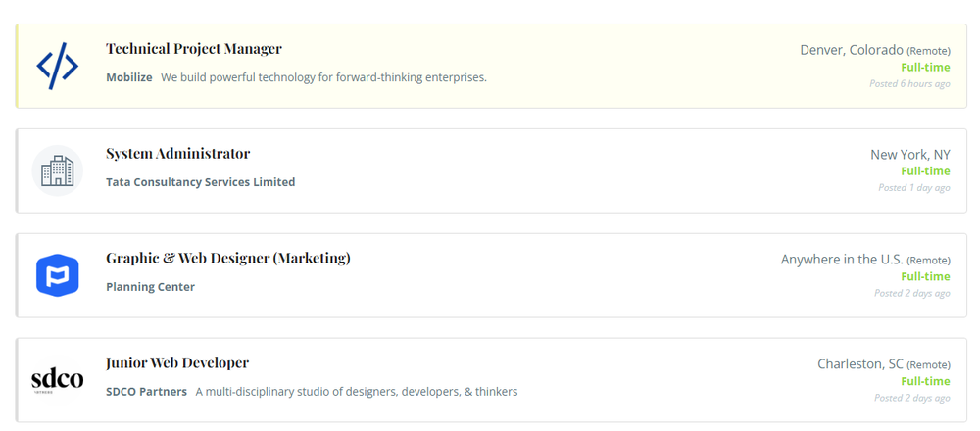This screenshot has height=431, width=980.
Task: Click the 'Posted 1 day ago' timestamp
Action: [x=913, y=188]
